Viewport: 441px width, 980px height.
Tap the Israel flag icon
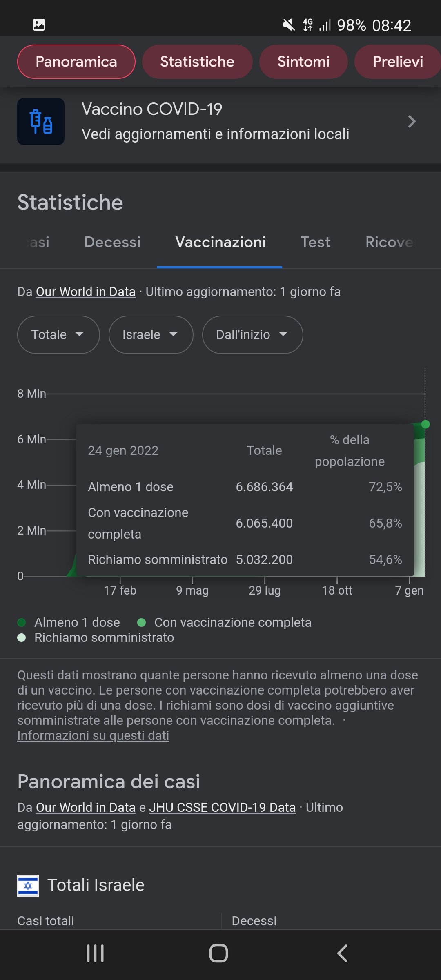pos(28,886)
